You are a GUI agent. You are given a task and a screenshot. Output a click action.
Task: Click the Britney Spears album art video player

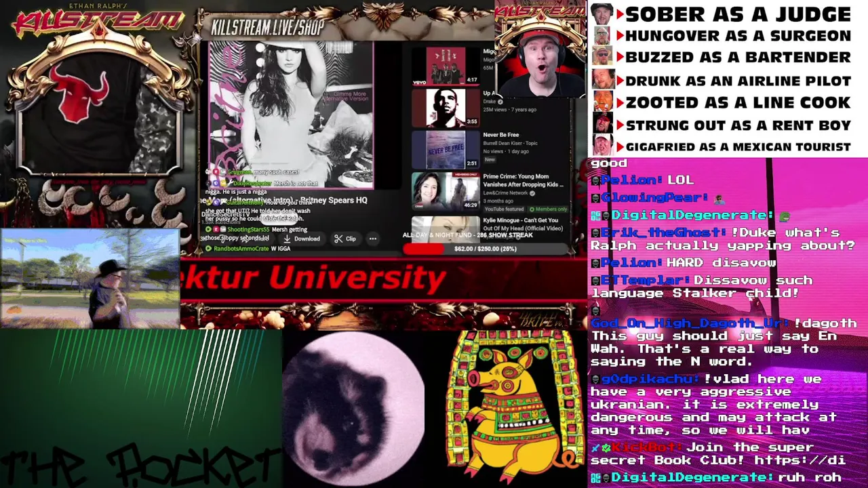click(291, 115)
